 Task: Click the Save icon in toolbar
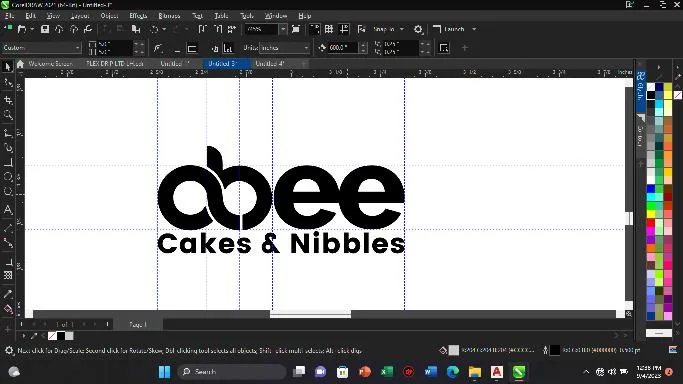[x=44, y=29]
